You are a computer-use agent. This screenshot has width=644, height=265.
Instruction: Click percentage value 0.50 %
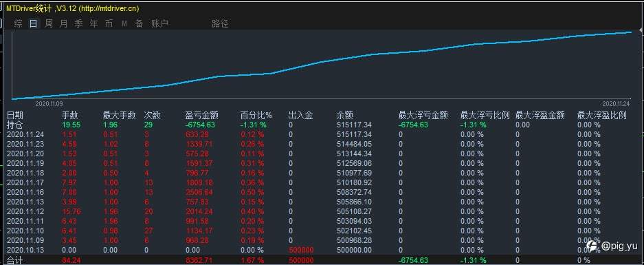252,192
